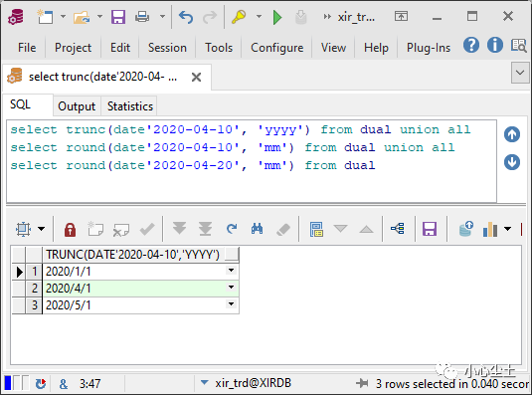Click the PL/SQL Developer application icon
532x395 pixels.
[x=16, y=17]
